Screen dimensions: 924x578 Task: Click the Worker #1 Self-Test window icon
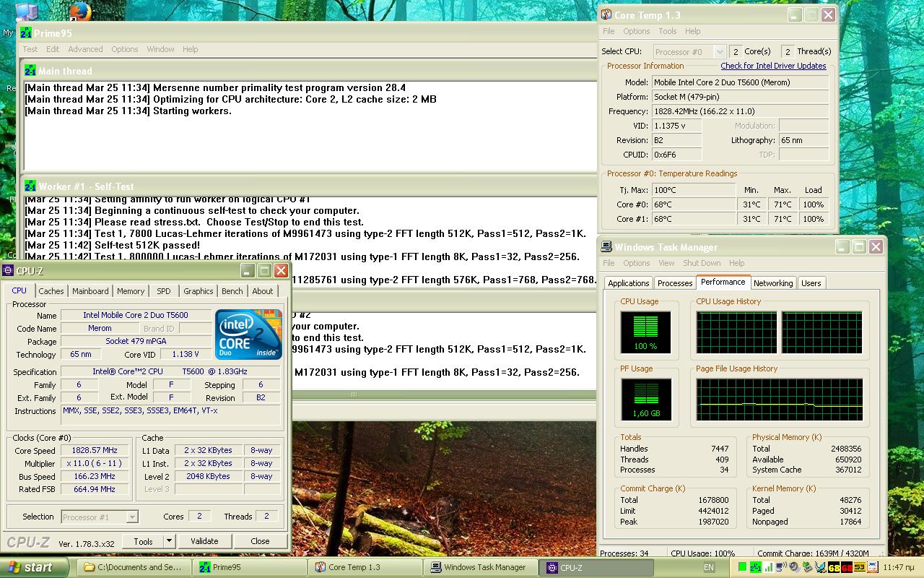[x=30, y=186]
